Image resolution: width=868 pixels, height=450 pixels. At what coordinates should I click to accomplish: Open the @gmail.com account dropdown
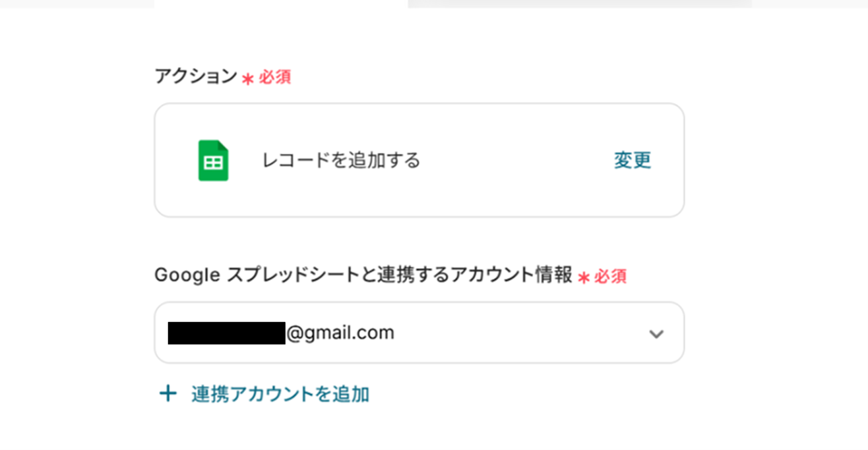(x=419, y=332)
